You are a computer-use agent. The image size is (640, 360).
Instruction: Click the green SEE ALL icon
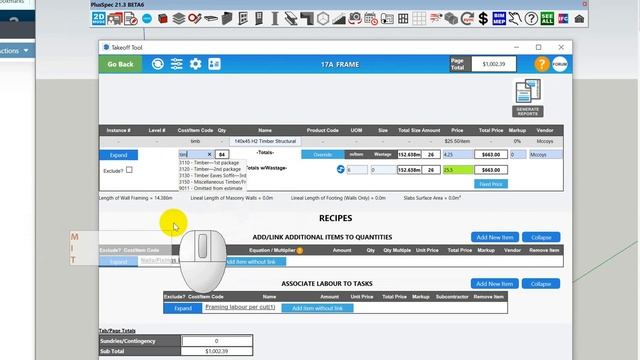click(547, 19)
